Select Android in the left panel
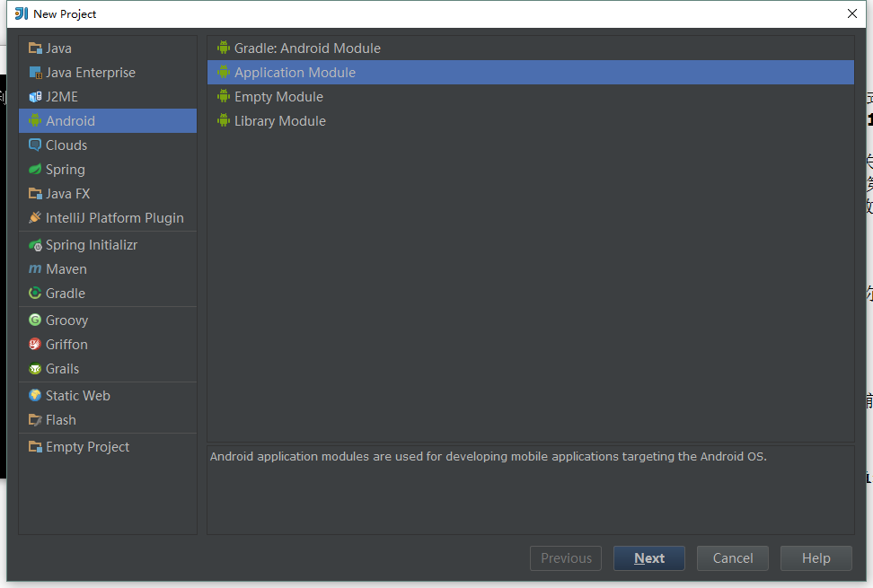 108,120
